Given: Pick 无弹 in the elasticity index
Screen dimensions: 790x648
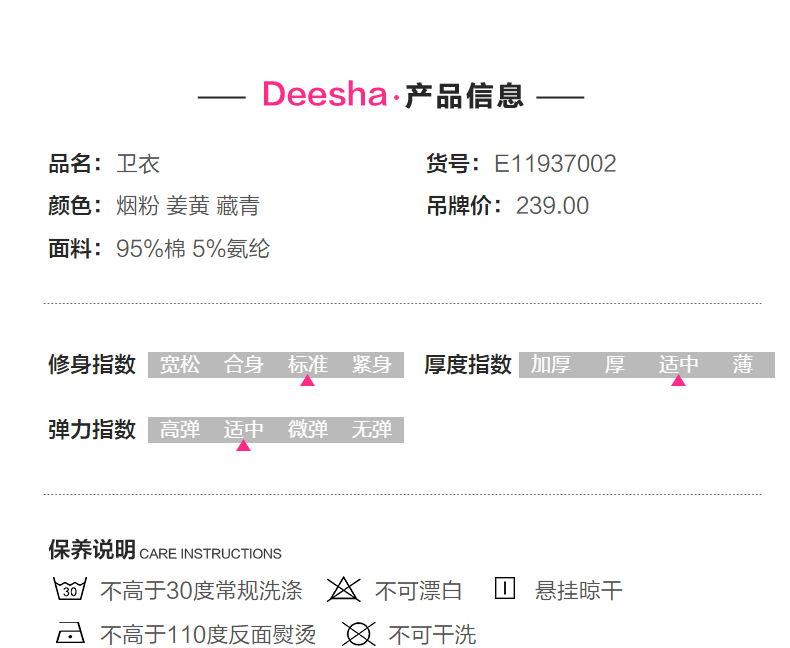Looking at the screenshot, I should click(x=372, y=430).
